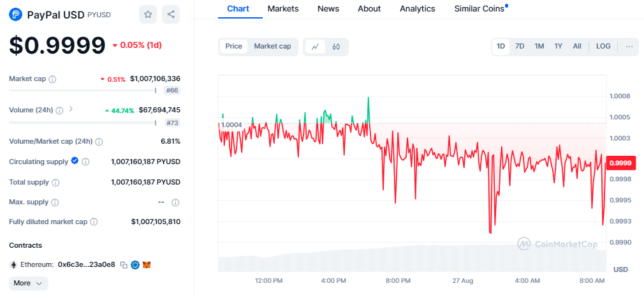The image size is (644, 295).
Task: Add PayPal USD to watchlist star
Action: 148,14
